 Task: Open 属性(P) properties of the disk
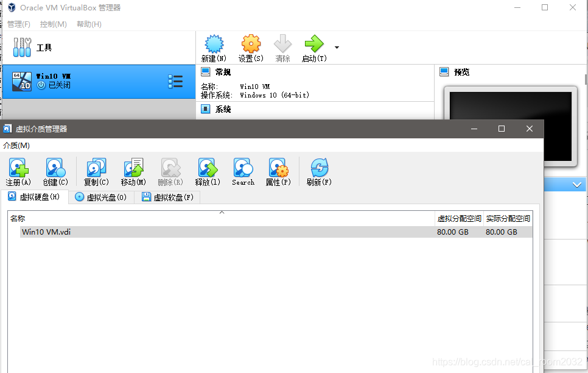(278, 168)
